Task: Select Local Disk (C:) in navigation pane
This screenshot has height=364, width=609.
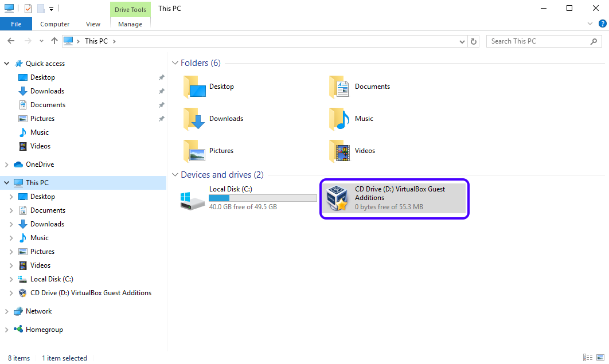Action: click(52, 279)
